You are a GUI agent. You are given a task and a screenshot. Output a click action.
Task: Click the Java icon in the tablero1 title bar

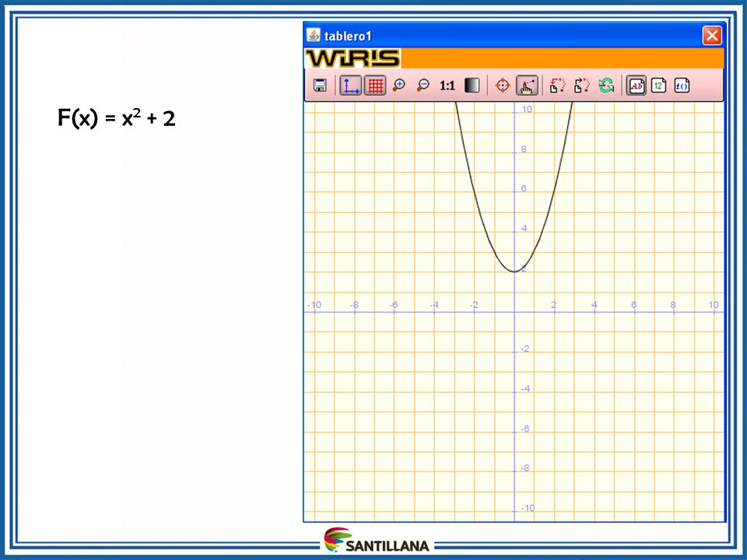(x=313, y=35)
